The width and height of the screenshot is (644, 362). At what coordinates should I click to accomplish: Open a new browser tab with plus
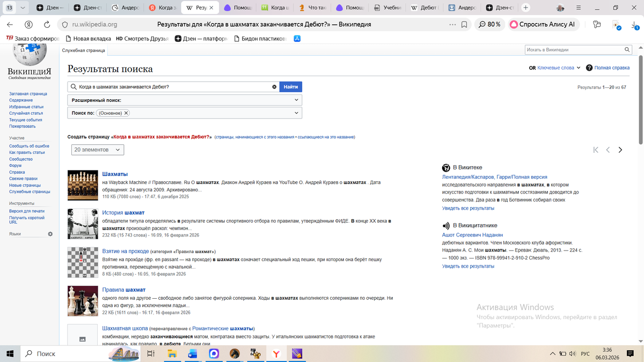coord(526,8)
